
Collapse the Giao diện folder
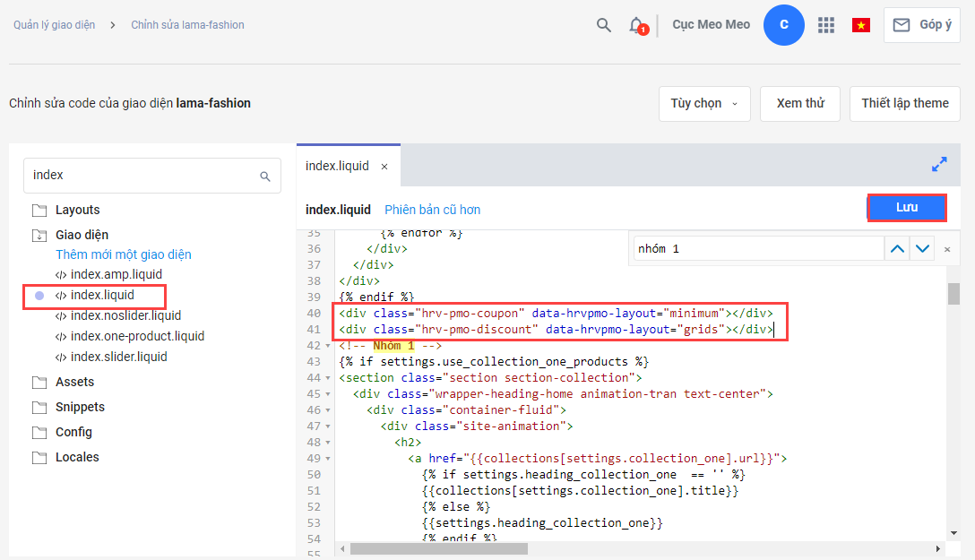pyautogui.click(x=39, y=236)
